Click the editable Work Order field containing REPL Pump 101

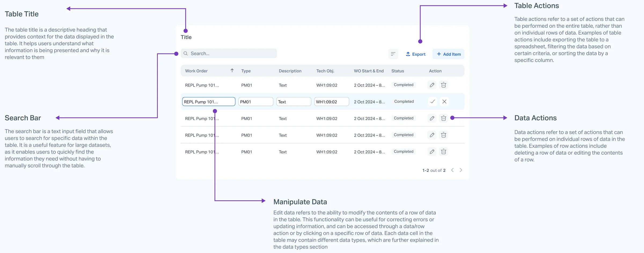209,102
